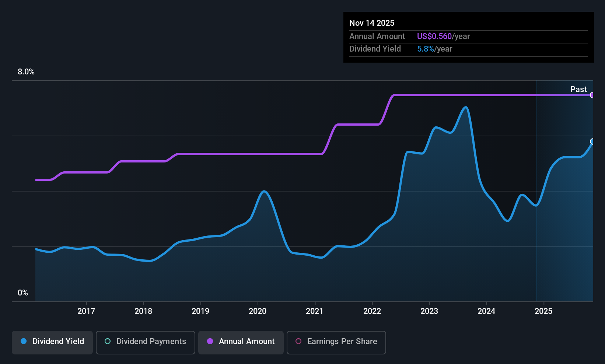Screen dimensions: 605x364
Task: Click the 'Past' label on chart
Action: tap(578, 89)
